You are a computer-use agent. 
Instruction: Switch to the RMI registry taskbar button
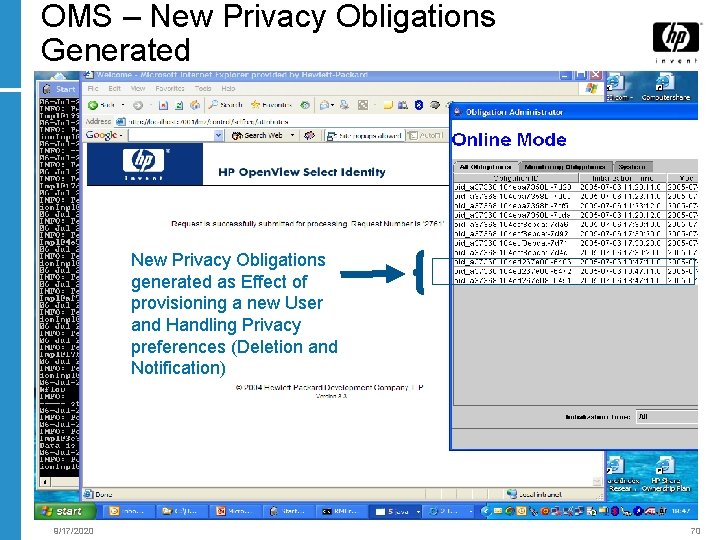(341, 511)
